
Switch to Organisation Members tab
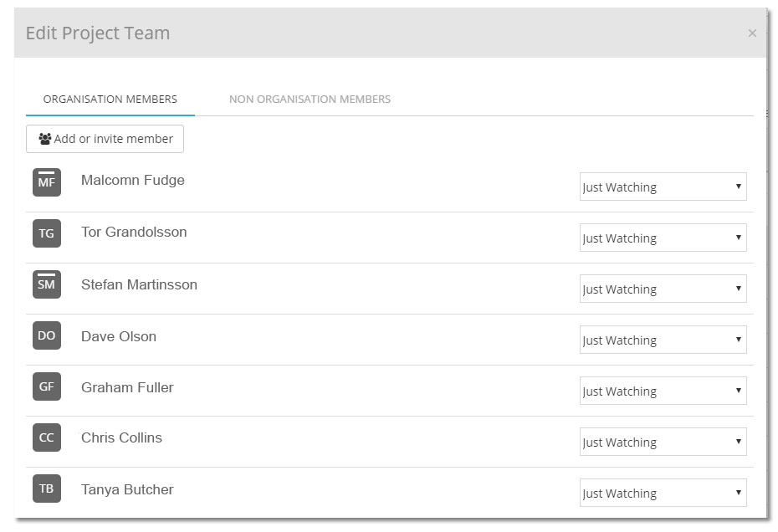click(110, 100)
